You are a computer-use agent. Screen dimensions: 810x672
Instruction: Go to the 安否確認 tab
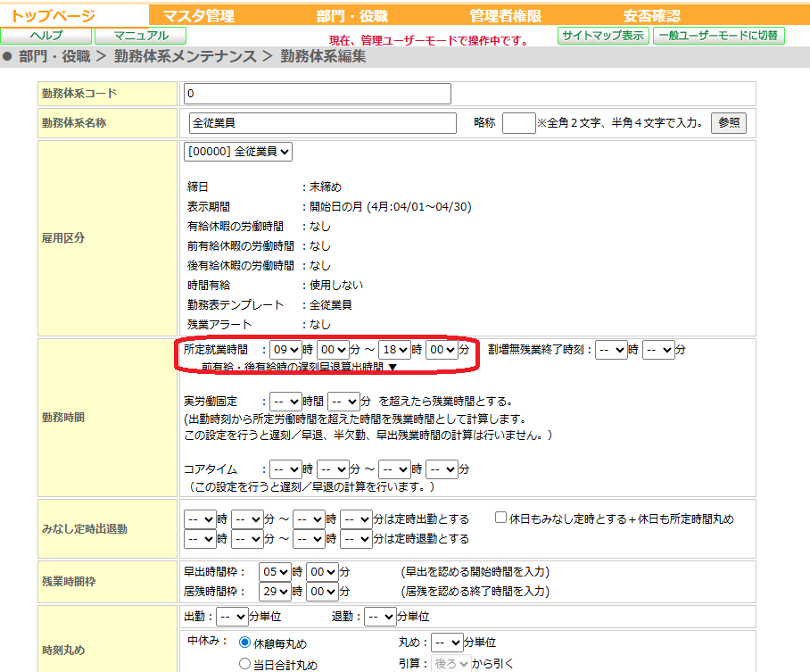tap(651, 15)
